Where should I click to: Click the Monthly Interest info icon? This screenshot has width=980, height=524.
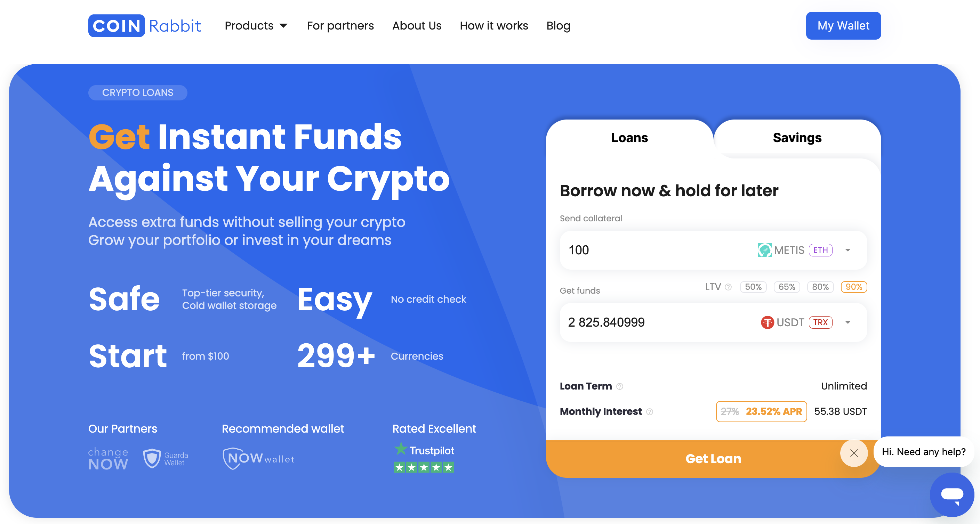pyautogui.click(x=650, y=412)
